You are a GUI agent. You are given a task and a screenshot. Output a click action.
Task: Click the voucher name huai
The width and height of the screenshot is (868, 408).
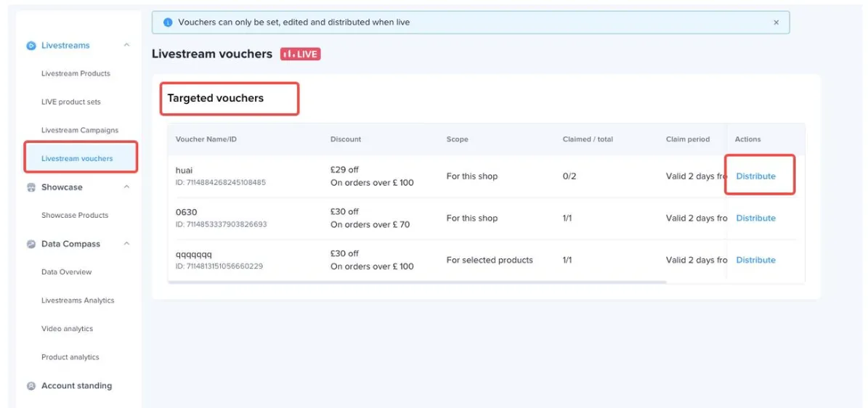(184, 171)
